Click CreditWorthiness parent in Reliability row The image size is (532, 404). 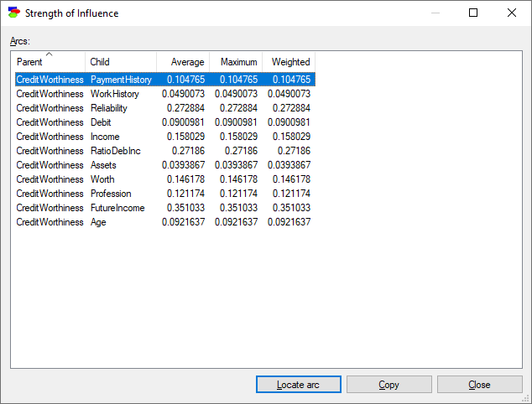pos(50,108)
